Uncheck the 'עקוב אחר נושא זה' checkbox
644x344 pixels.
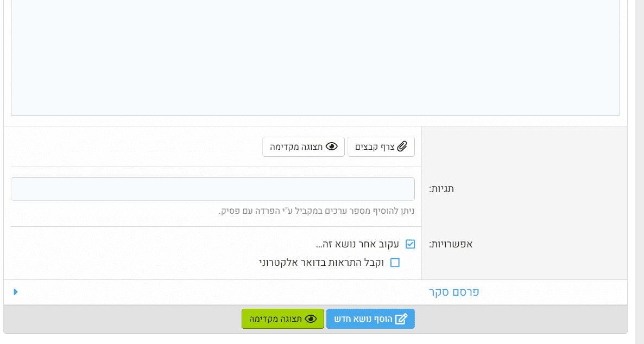coord(411,244)
